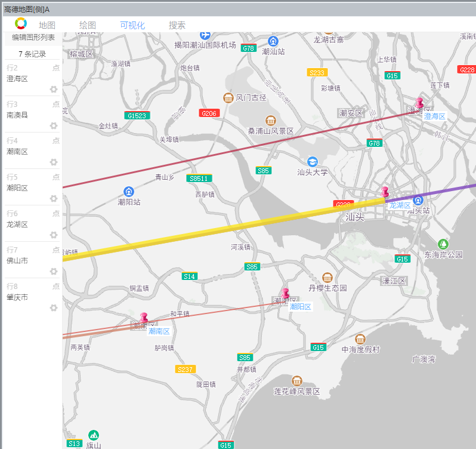Click the 桑浦山风景区 landmark icon
Screen dimensions: 476x449
270,121
